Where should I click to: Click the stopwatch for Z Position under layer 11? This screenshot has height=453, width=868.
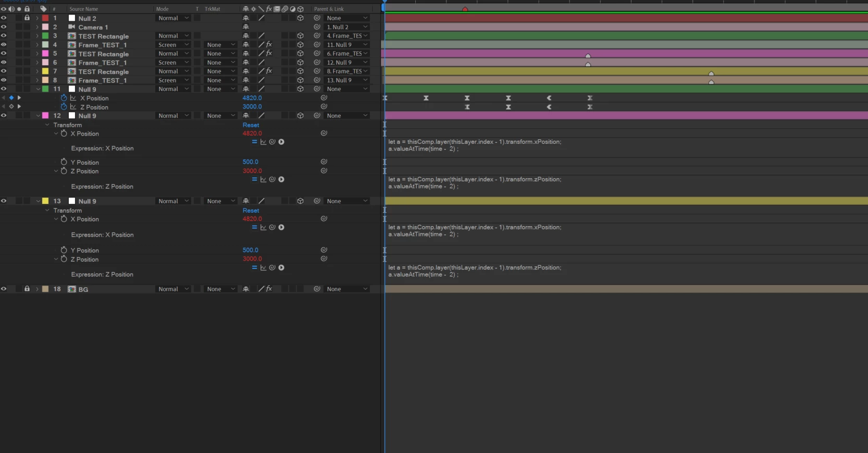click(64, 107)
